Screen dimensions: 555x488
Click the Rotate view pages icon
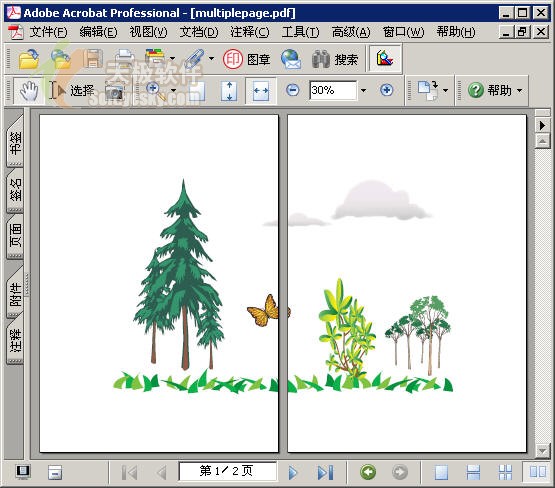point(428,91)
